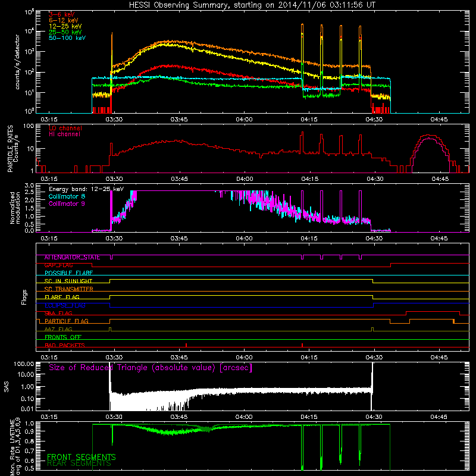Image resolution: width=476 pixels, height=476 pixels.
Task: Select the 12-25 keV yellow legend entry
Action: 65,26
